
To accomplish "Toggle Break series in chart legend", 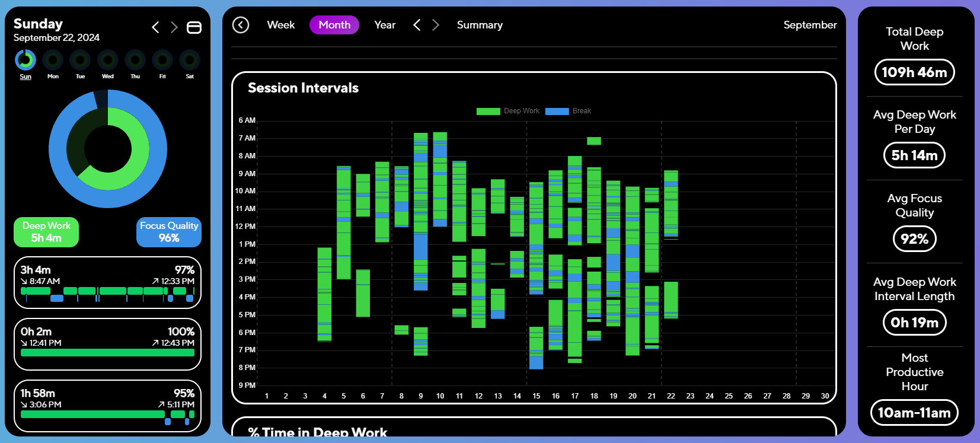I will [568, 111].
